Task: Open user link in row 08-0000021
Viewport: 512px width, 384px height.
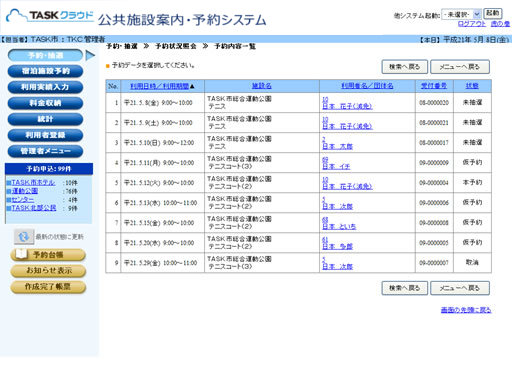Action: [347, 123]
